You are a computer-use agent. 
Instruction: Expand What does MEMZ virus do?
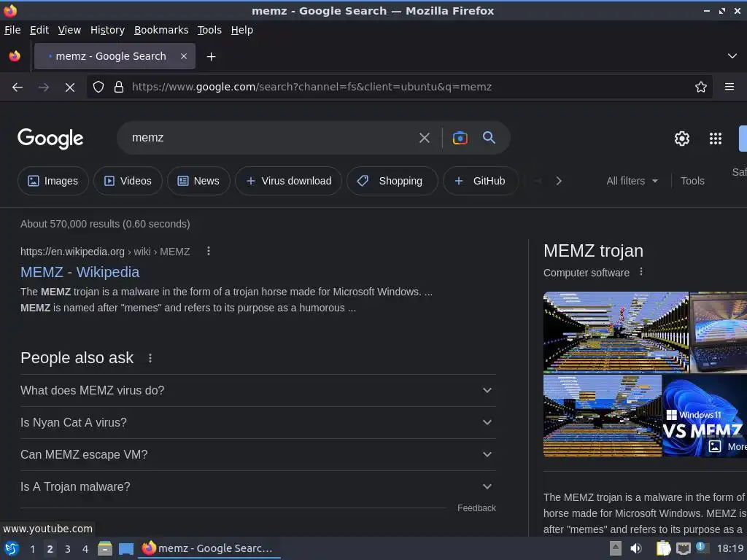coord(258,391)
